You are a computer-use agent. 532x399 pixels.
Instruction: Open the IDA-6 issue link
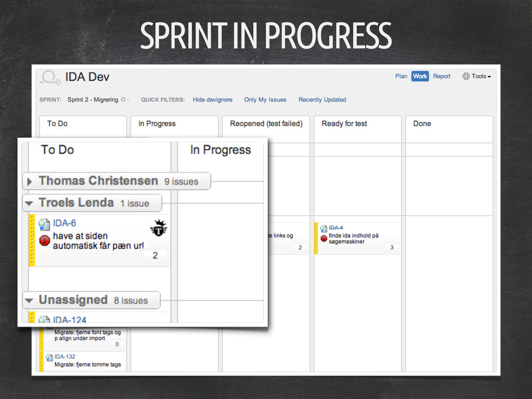click(x=64, y=223)
